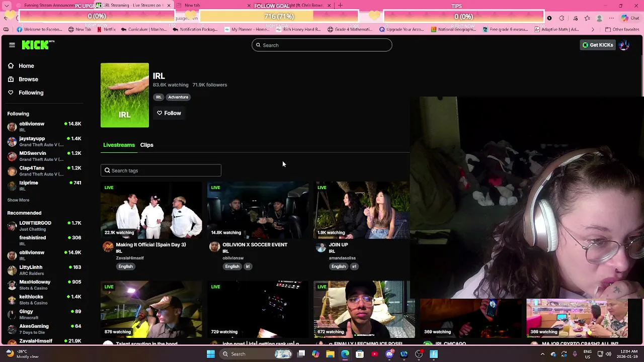Open oblivionsw channel in Following list
The width and height of the screenshot is (644, 362).
[x=44, y=126]
